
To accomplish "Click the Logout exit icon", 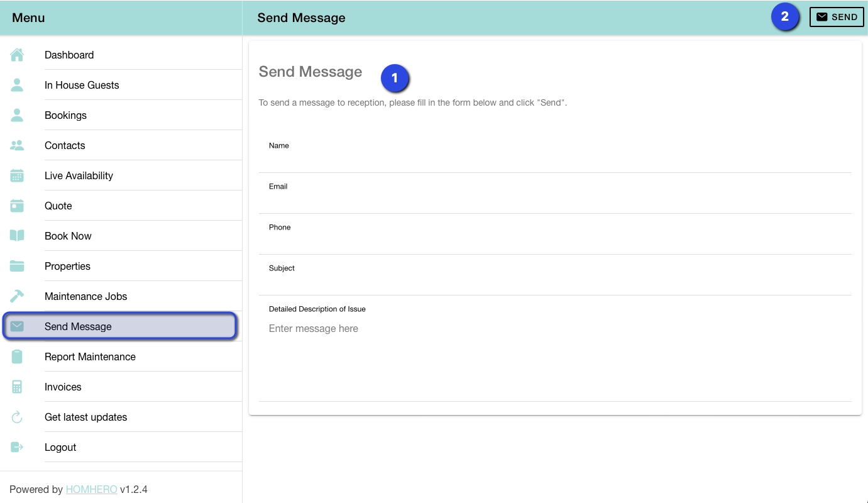I will 17,447.
